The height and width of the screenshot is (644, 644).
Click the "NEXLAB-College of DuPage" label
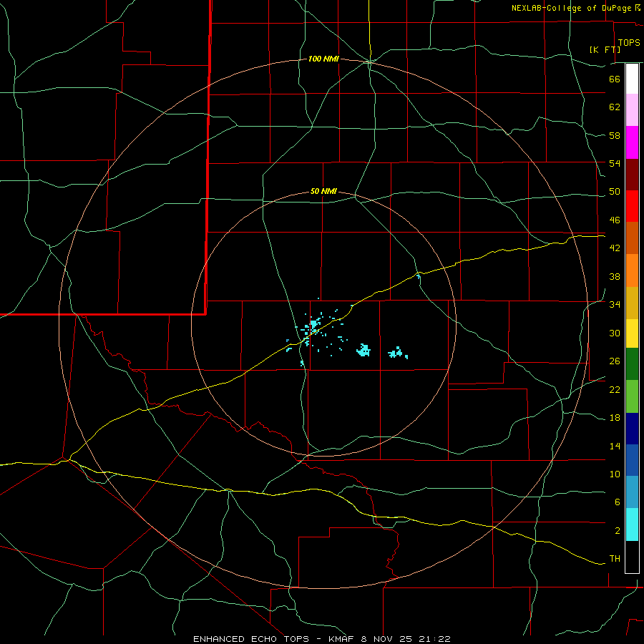571,8
